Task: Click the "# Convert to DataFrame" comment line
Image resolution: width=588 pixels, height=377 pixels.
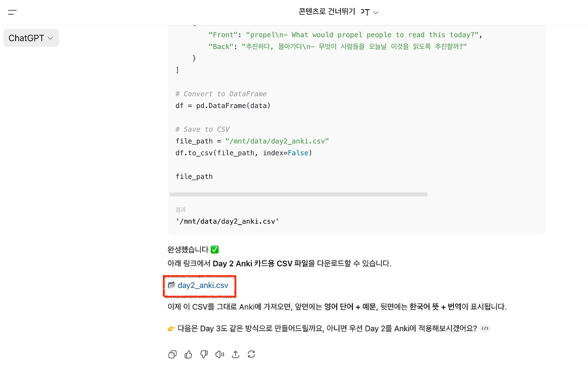Action: coord(221,94)
